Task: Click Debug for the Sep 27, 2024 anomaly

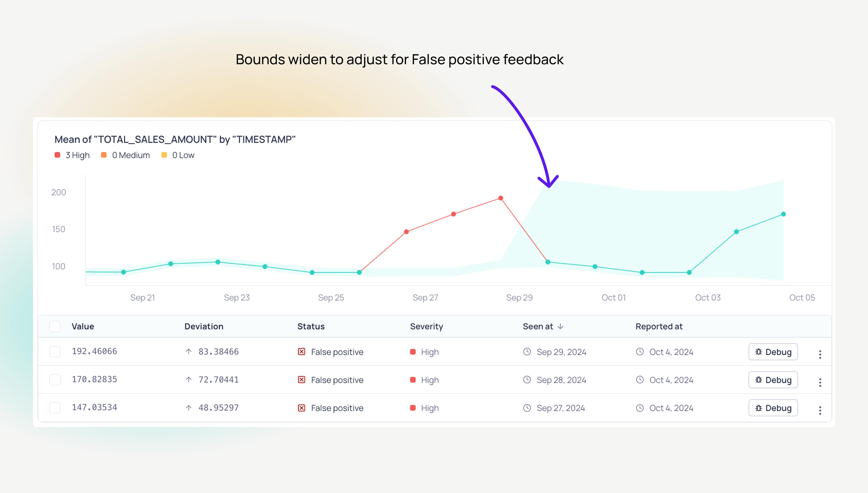Action: (773, 408)
